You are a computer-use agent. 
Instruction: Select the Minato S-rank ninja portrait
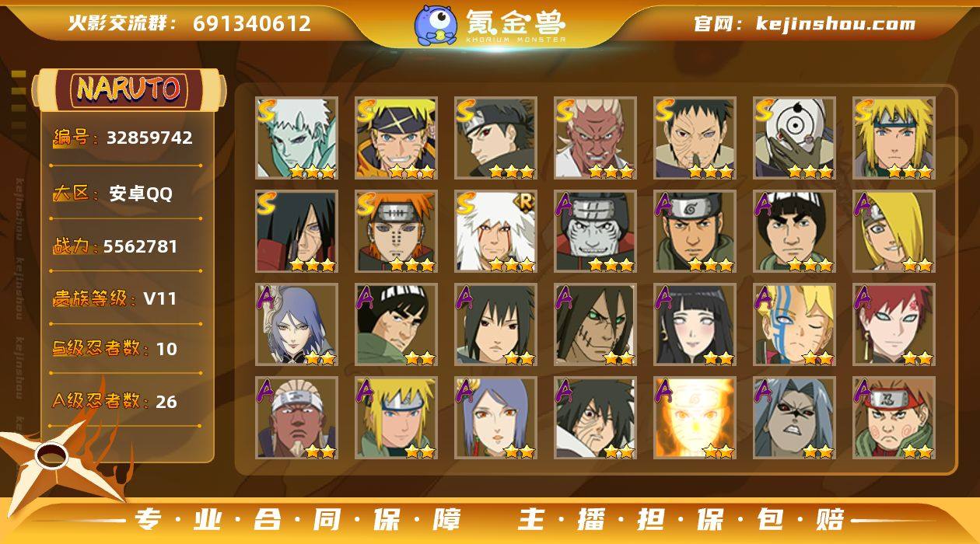pos(894,138)
